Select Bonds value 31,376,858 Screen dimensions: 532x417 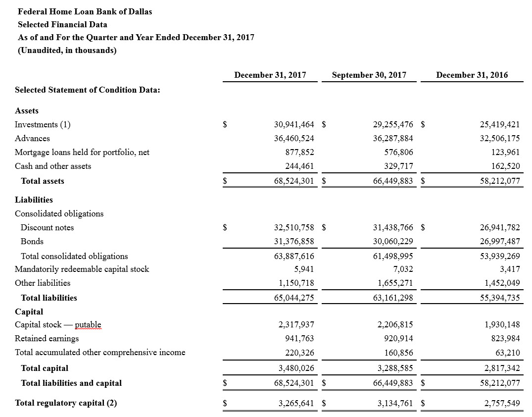coord(294,242)
